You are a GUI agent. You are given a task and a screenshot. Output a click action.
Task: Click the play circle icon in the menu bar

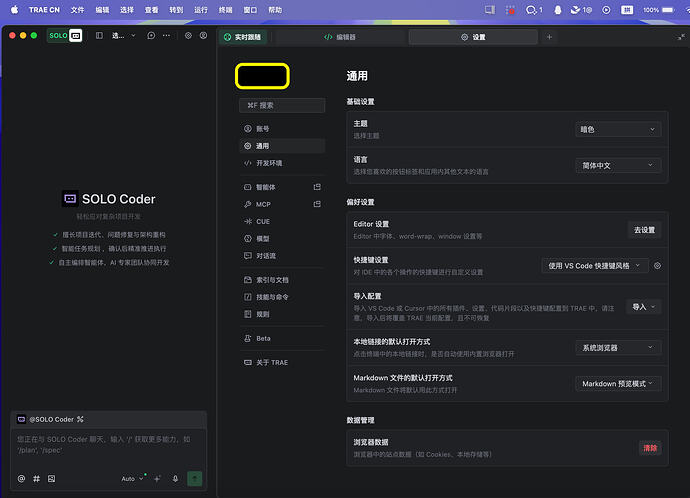(x=606, y=10)
